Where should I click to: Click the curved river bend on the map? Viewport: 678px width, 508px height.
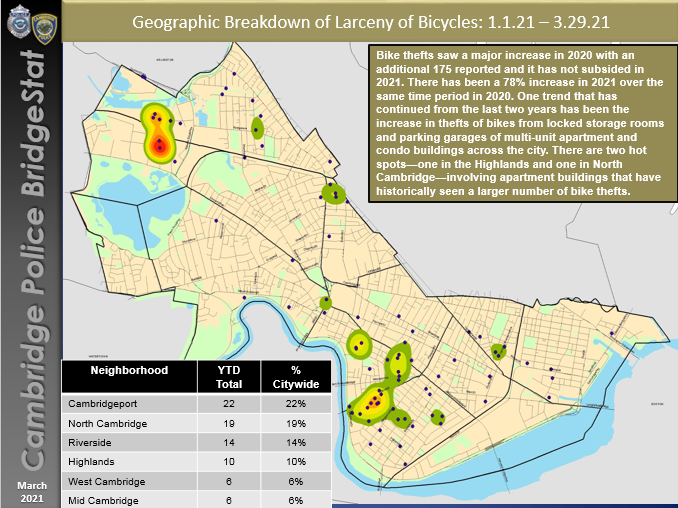tap(268, 328)
